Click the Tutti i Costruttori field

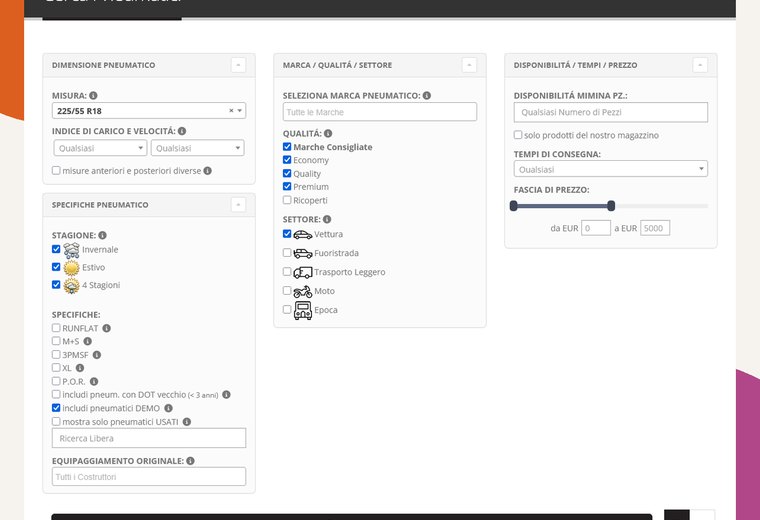149,476
